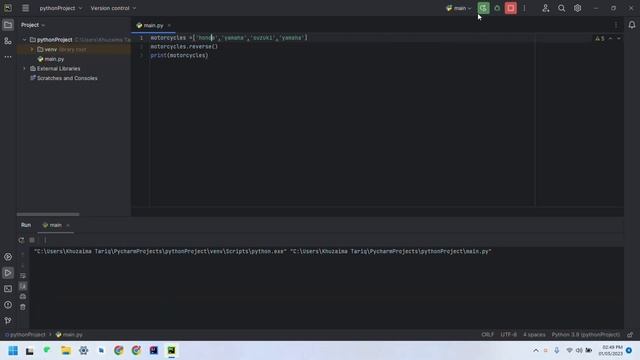640x360 pixels.
Task: Open Run panel toolbar more options
Action: pos(45,240)
